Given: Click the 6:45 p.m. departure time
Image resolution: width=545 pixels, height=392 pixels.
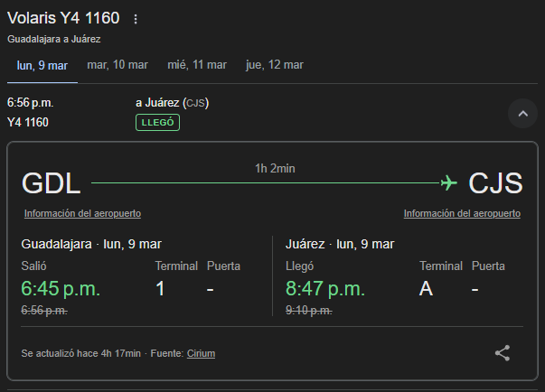Looking at the screenshot, I should coord(61,289).
